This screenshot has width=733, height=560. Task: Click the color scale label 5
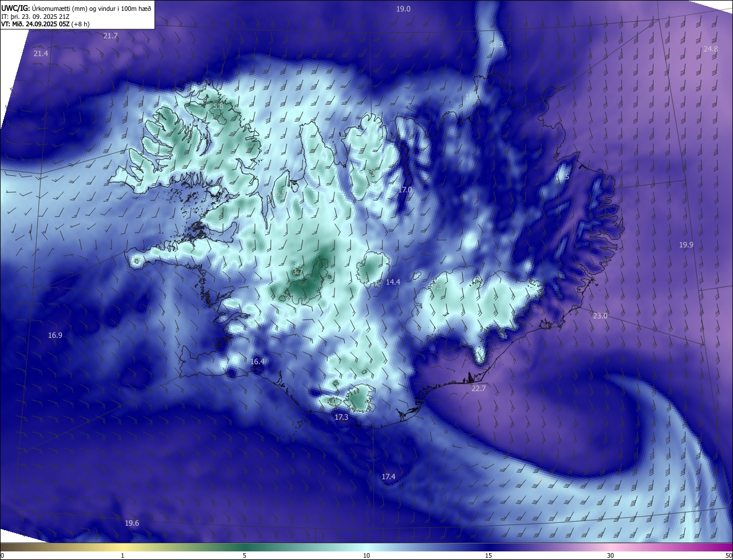tap(245, 556)
